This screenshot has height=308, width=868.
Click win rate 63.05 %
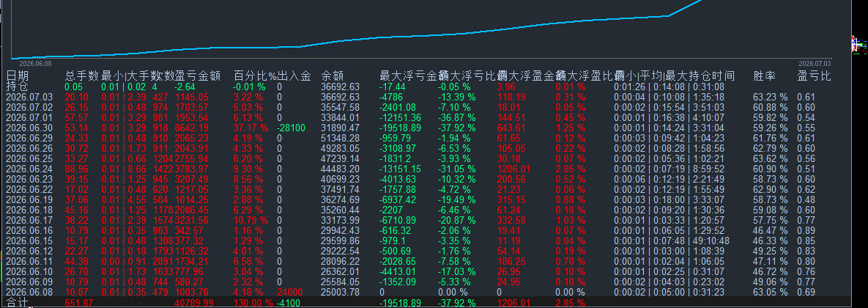coord(771,293)
